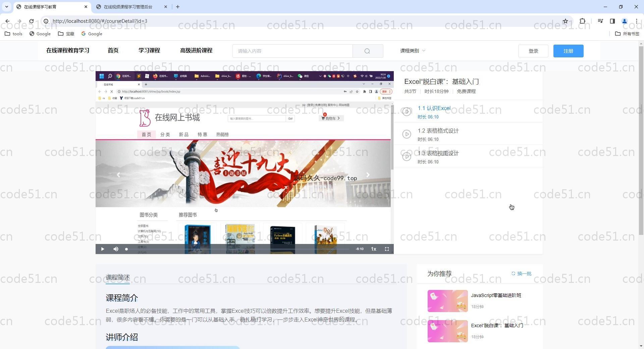Select lesson title 1.1 认识Excel
Image resolution: width=644 pixels, height=349 pixels.
pos(434,108)
